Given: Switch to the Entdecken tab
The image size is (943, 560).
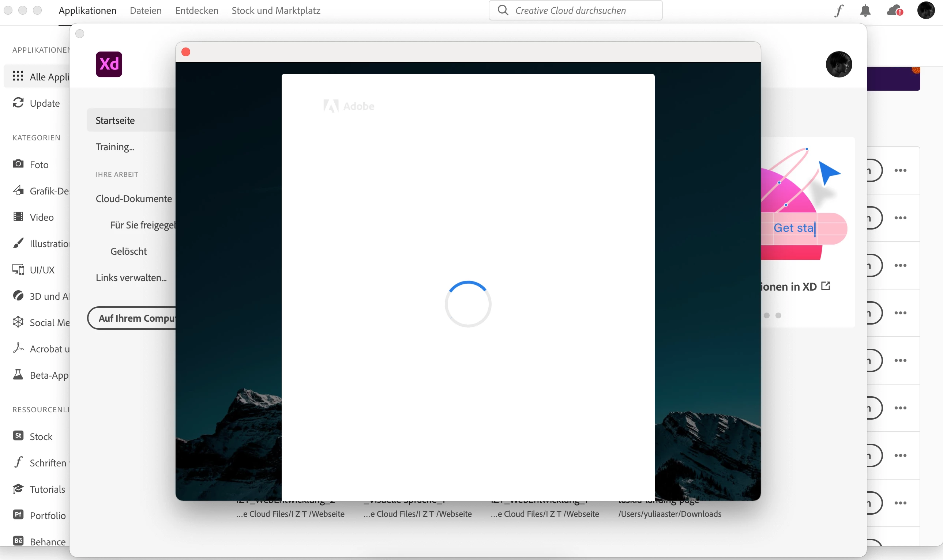Looking at the screenshot, I should coord(196,11).
